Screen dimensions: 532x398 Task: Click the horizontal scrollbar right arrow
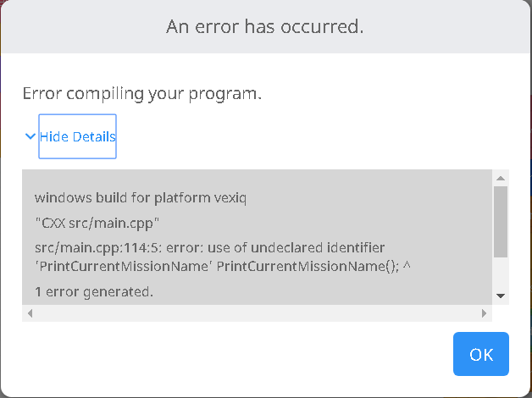click(x=485, y=313)
